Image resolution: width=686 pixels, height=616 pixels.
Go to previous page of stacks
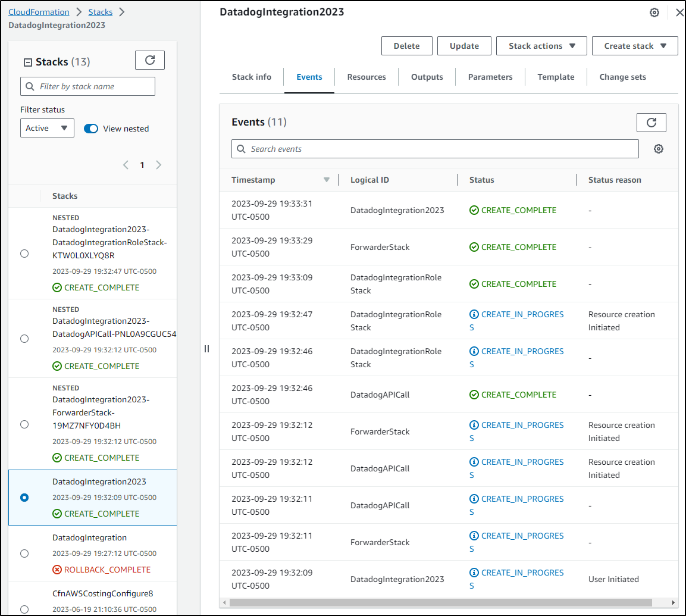coord(126,165)
